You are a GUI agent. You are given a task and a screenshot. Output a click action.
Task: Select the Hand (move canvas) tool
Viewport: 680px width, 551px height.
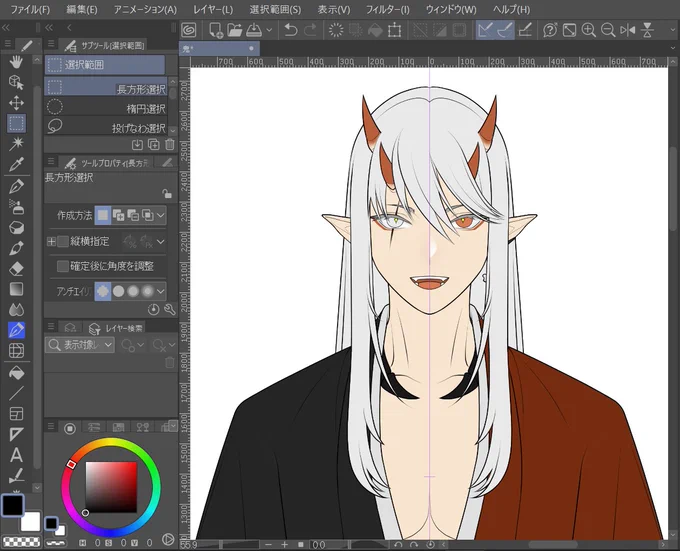click(x=16, y=62)
